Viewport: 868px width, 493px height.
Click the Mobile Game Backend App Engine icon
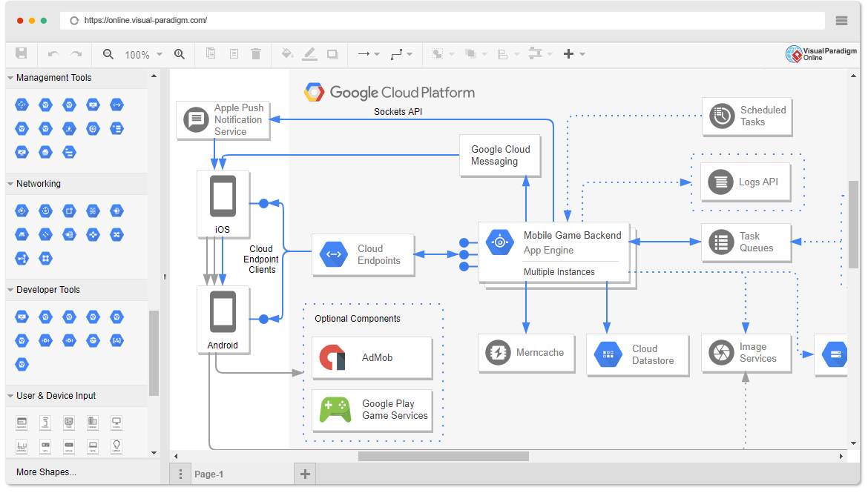click(x=500, y=242)
